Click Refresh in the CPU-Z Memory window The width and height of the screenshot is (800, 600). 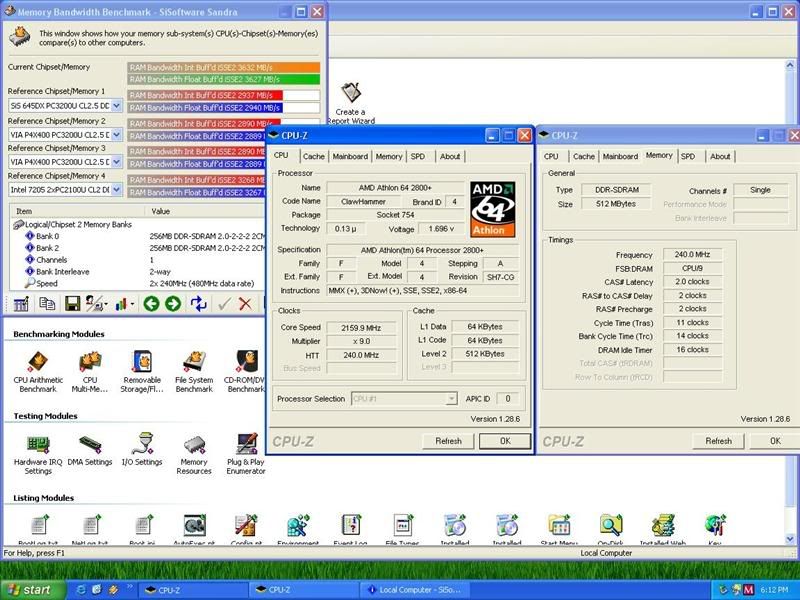point(718,440)
